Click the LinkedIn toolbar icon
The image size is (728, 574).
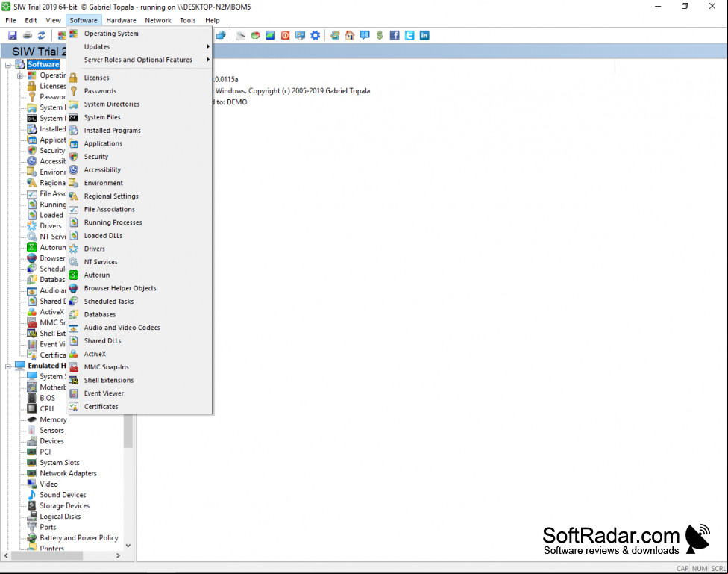(424, 35)
